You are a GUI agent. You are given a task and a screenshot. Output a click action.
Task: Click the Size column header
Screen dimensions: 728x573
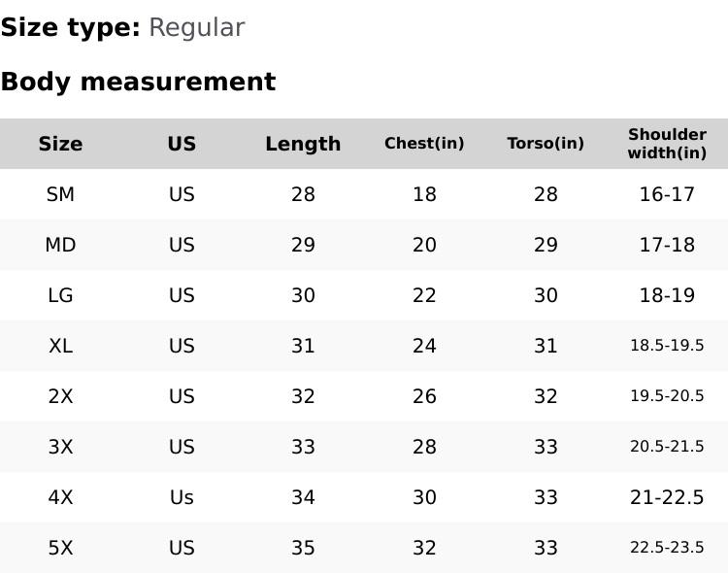click(x=60, y=144)
